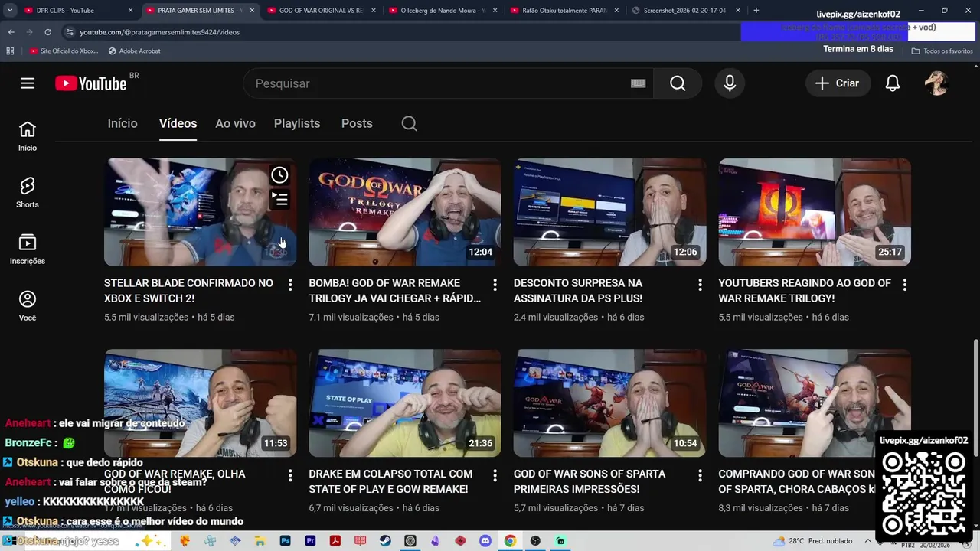980x551 pixels.
Task: Go back in Chrome
Action: pyautogui.click(x=11, y=32)
